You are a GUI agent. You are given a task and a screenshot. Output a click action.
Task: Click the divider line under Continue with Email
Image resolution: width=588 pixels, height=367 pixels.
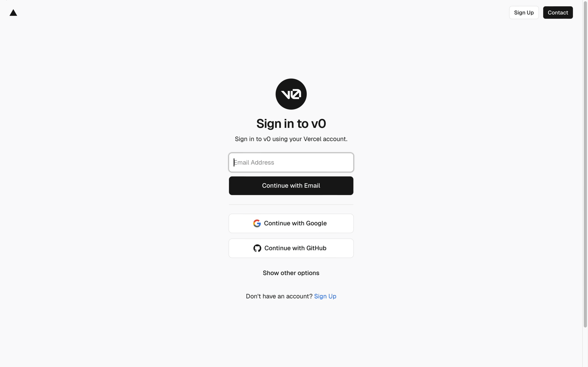pos(291,205)
